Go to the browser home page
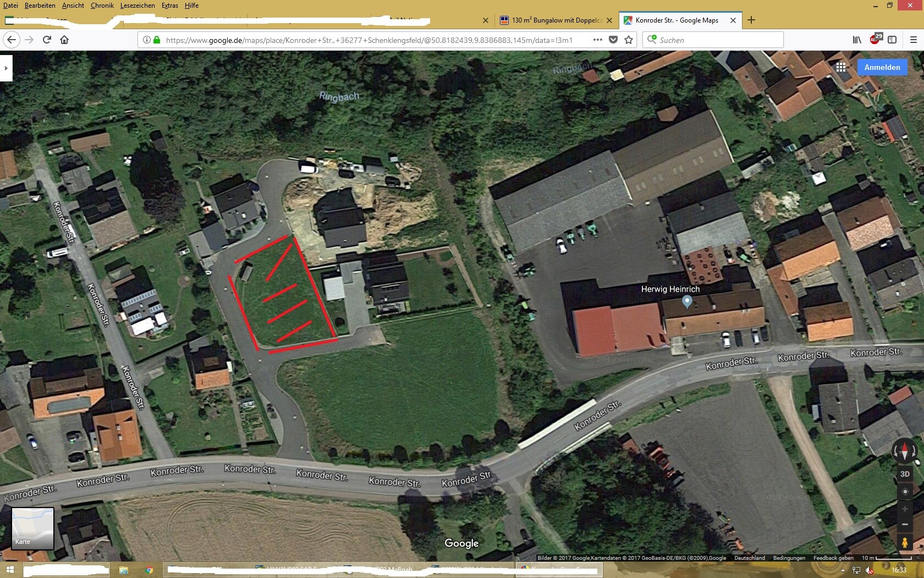 tap(64, 40)
